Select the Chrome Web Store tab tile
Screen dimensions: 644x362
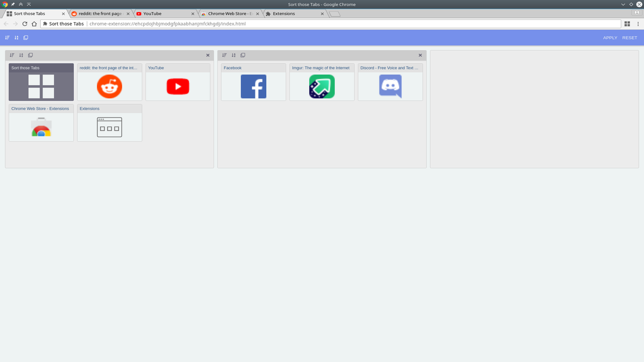[41, 123]
